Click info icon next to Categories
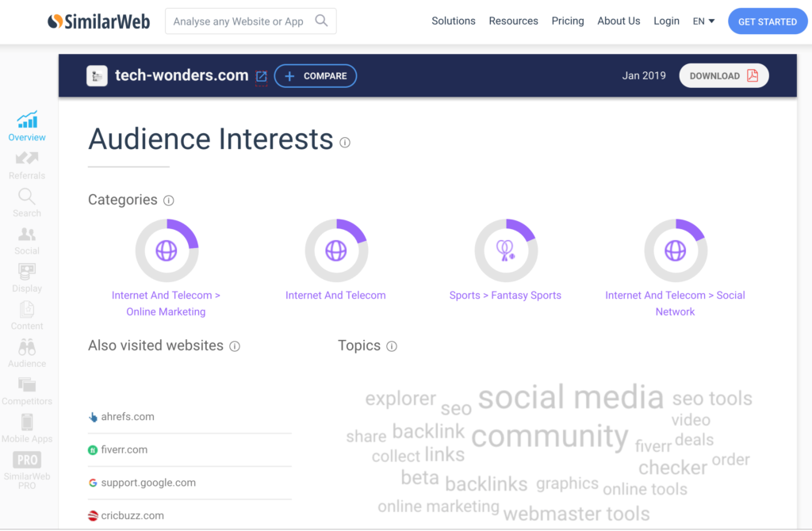Viewport: 812px width, 531px height. (169, 201)
